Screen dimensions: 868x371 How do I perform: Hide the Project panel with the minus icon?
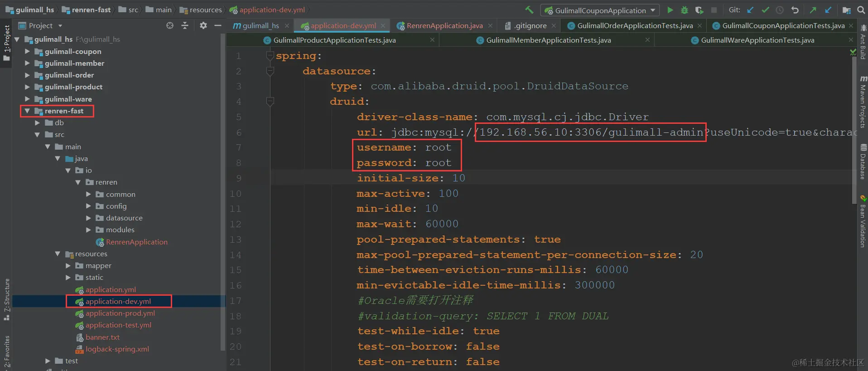pyautogui.click(x=217, y=25)
